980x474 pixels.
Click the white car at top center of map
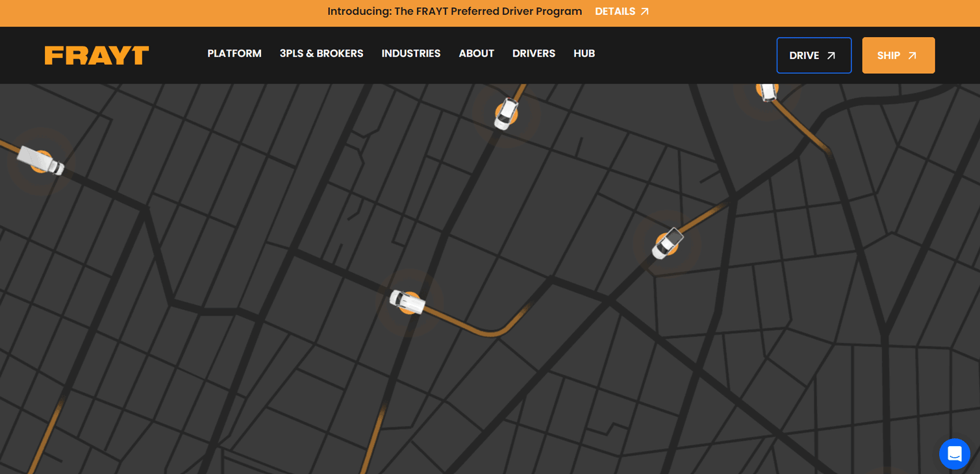tap(506, 114)
